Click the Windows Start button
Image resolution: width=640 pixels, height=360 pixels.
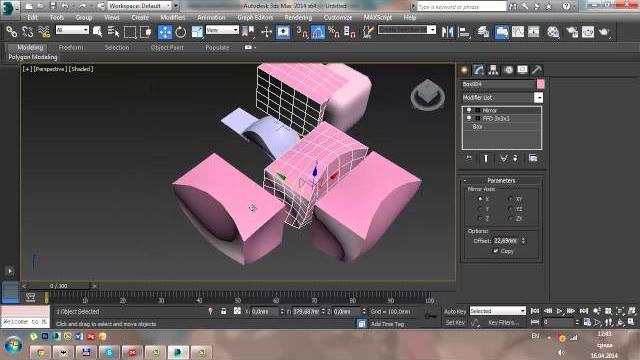(13, 345)
